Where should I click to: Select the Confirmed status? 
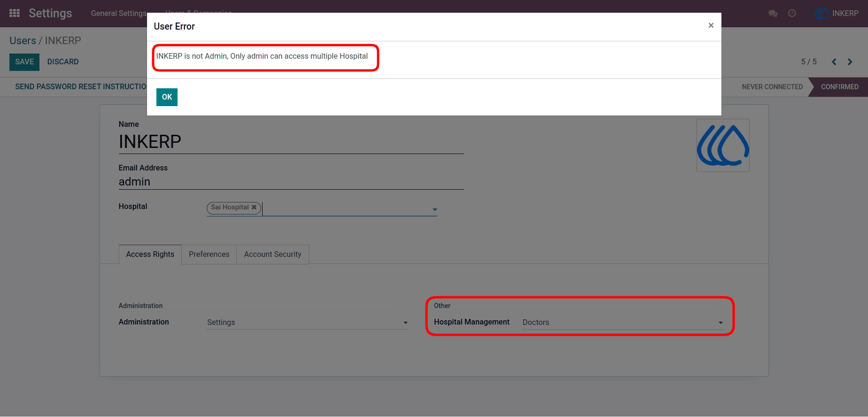839,87
